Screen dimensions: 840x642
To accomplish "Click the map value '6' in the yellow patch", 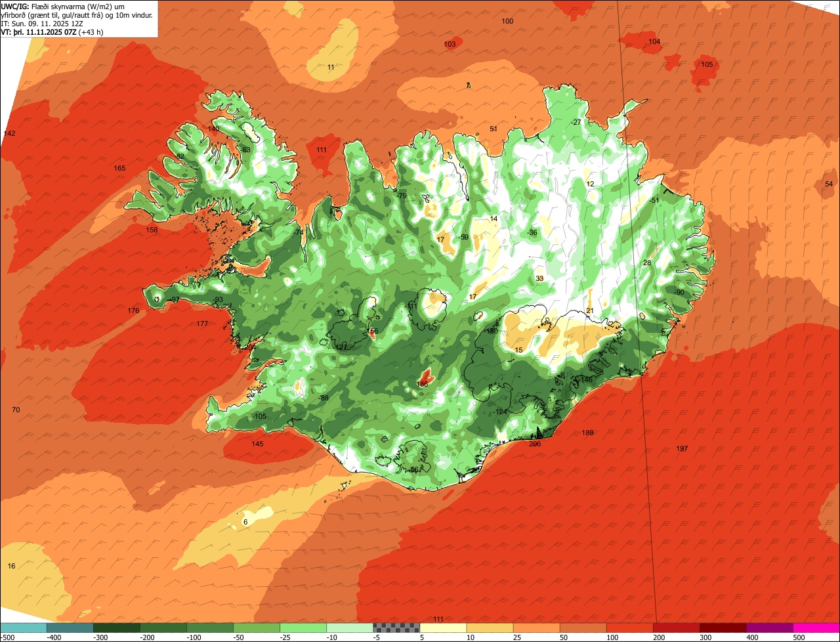I will (x=245, y=522).
